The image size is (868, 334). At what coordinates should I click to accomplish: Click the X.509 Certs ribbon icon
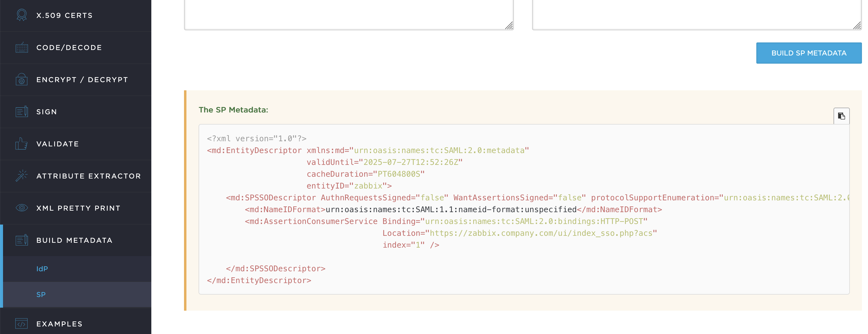pyautogui.click(x=21, y=15)
